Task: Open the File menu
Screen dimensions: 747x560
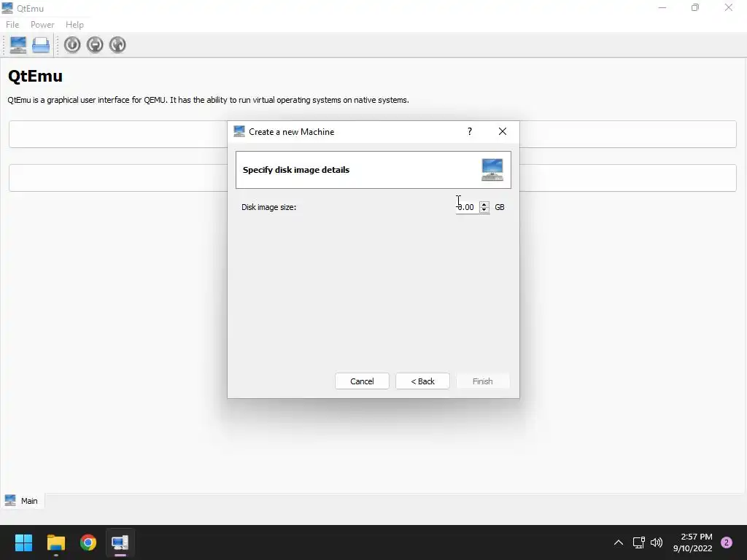Action: (12, 25)
